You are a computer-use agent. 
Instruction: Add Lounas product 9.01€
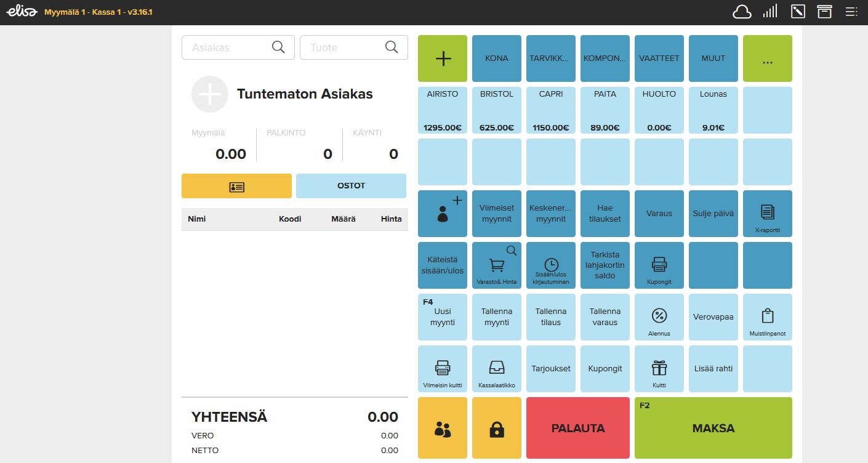click(713, 110)
